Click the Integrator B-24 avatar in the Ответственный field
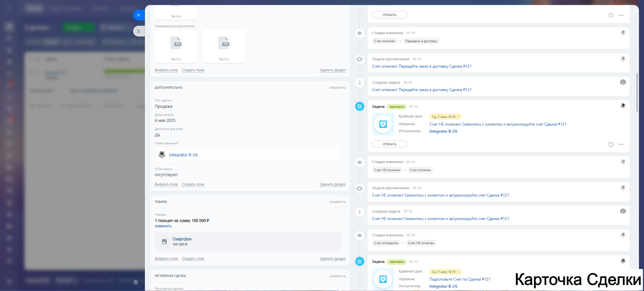 (162, 155)
